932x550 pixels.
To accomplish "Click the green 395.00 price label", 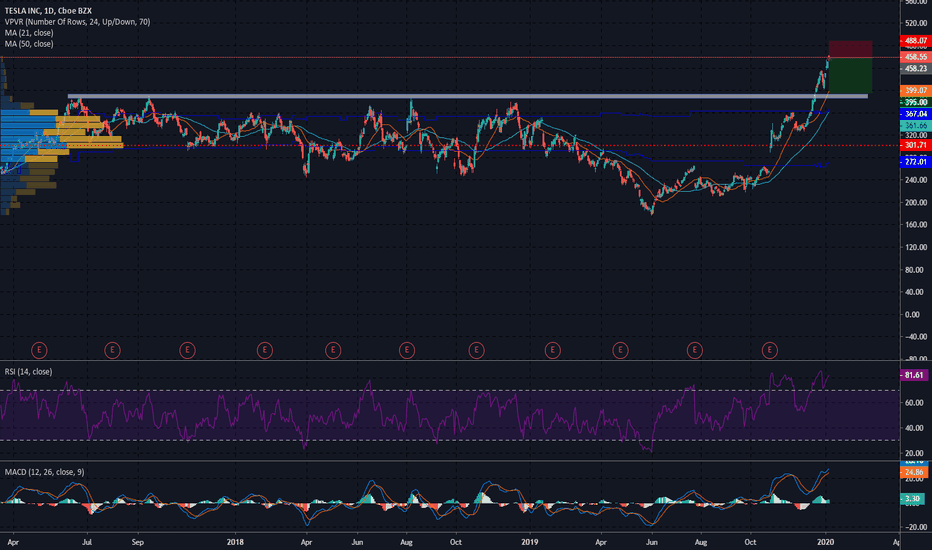I will [x=915, y=102].
